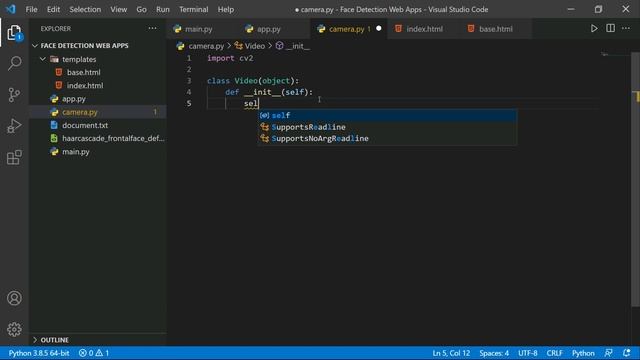Click the editor vertical scrollbar
The image size is (640, 360).
635,180
